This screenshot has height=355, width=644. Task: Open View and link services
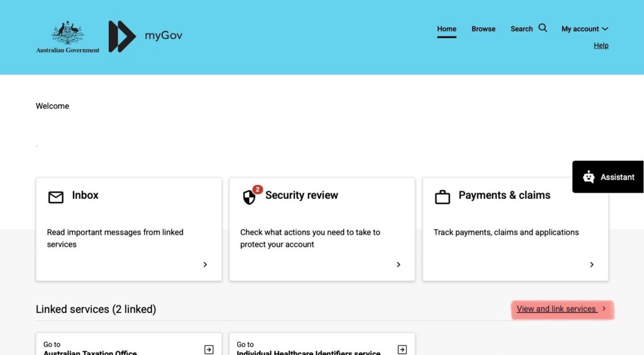[556, 309]
